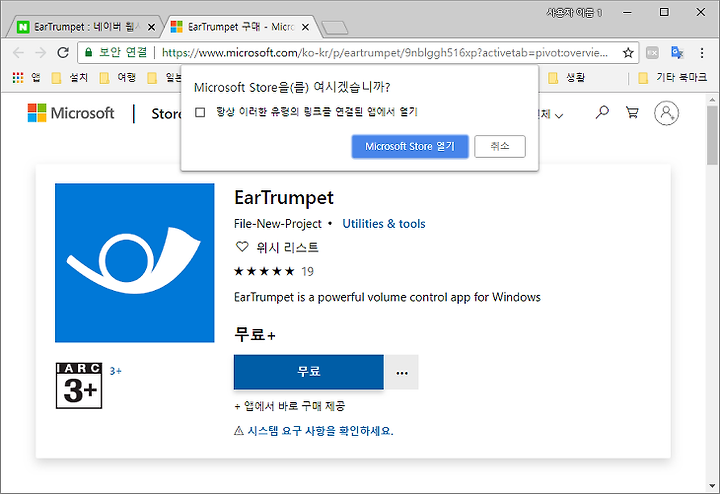Open the 생활 bookmark folder
Screen dimensions: 720x494
(x=566, y=78)
